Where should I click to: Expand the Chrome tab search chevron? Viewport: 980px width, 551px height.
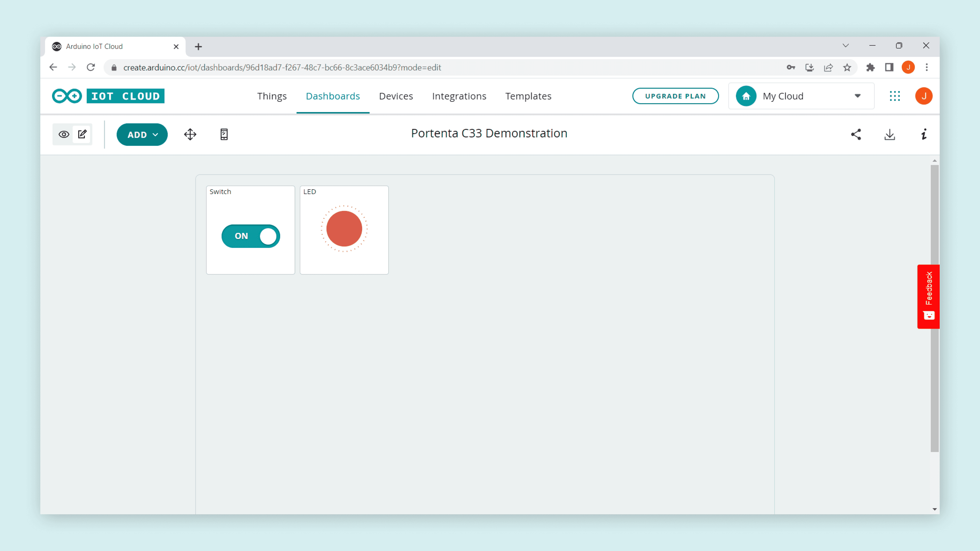click(x=845, y=46)
